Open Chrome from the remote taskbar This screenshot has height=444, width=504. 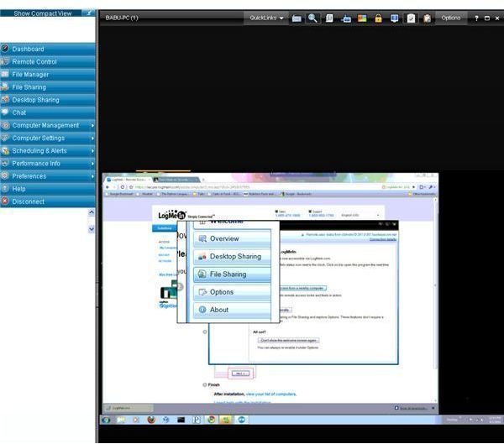point(211,420)
